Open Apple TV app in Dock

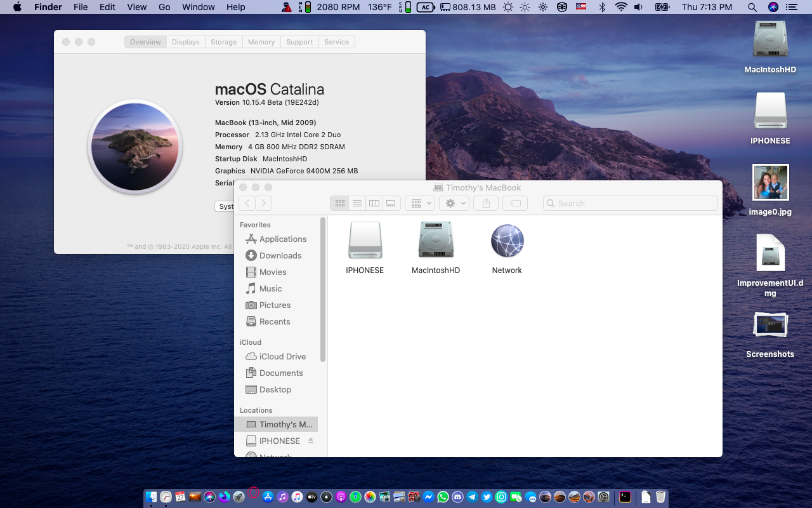pos(311,497)
